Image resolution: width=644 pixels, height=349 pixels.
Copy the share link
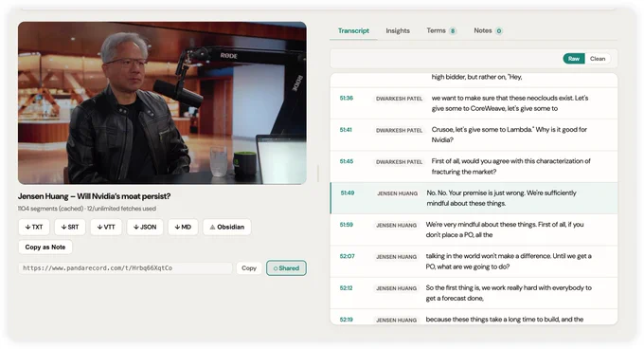tap(249, 268)
